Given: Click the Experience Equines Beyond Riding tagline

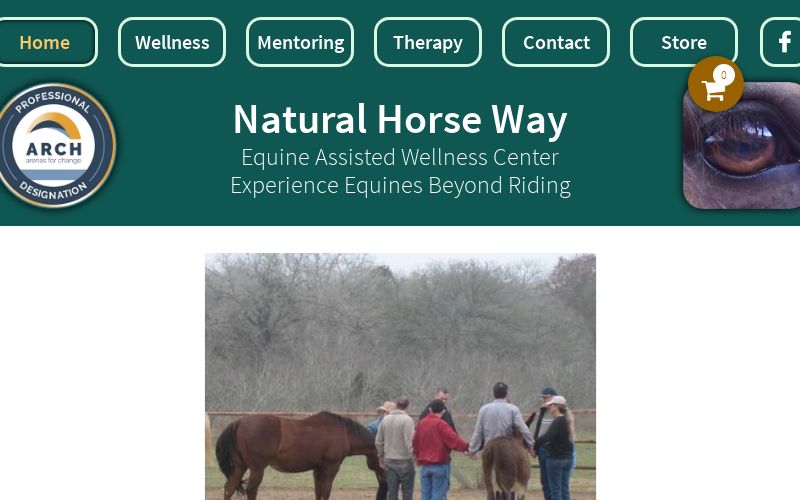Looking at the screenshot, I should (400, 185).
